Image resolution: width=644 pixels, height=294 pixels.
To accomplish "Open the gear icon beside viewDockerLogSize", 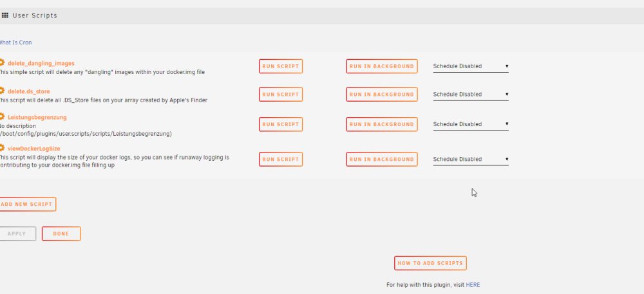I will 2,148.
